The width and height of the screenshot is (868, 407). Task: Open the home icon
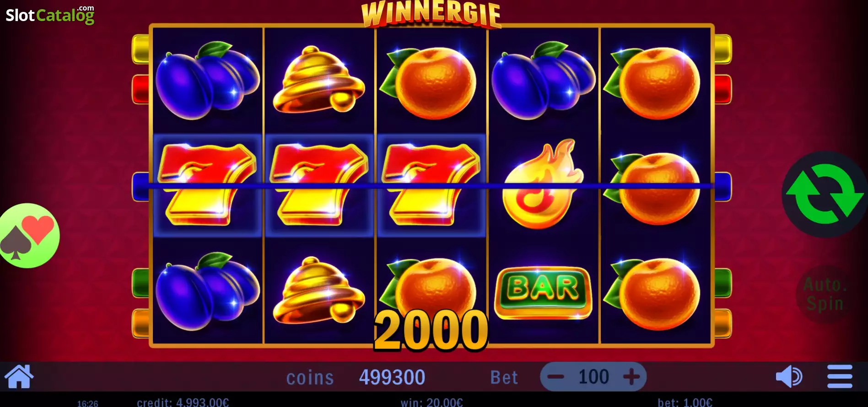coord(19,377)
